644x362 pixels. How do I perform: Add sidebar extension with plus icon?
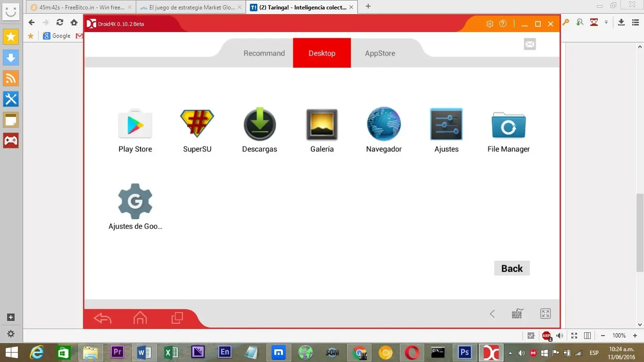[x=11, y=317]
